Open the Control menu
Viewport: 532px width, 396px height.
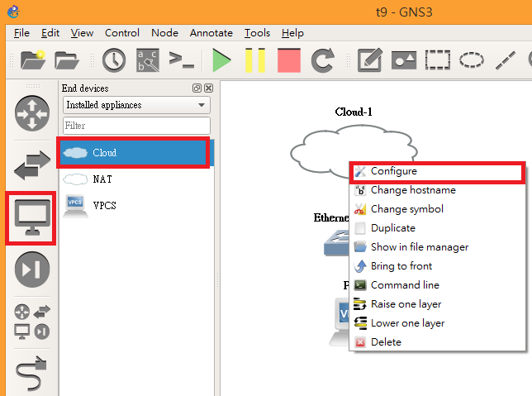(x=121, y=33)
